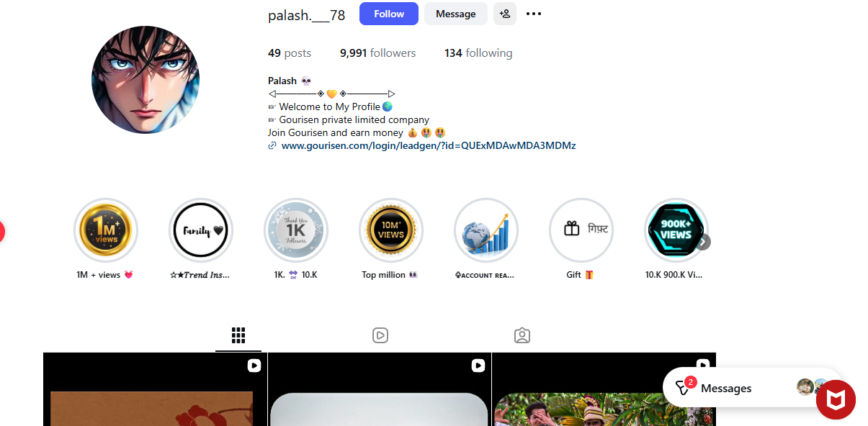
Task: Click the Message button
Action: [456, 14]
